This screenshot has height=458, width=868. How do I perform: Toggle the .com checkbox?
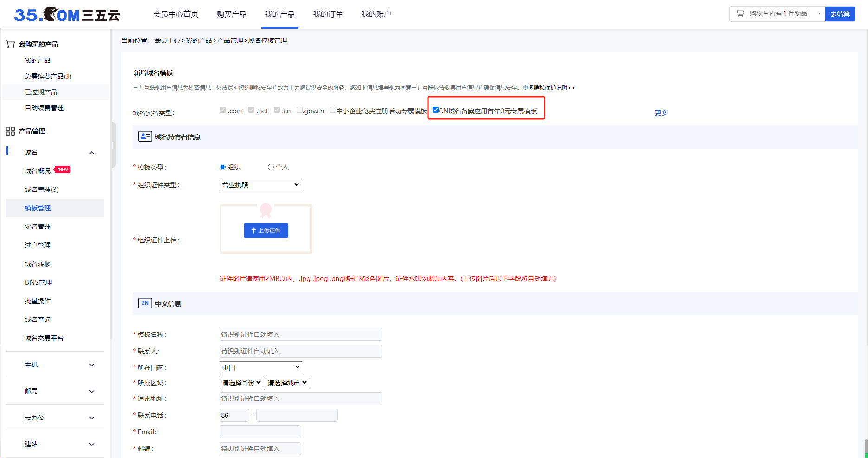(223, 110)
